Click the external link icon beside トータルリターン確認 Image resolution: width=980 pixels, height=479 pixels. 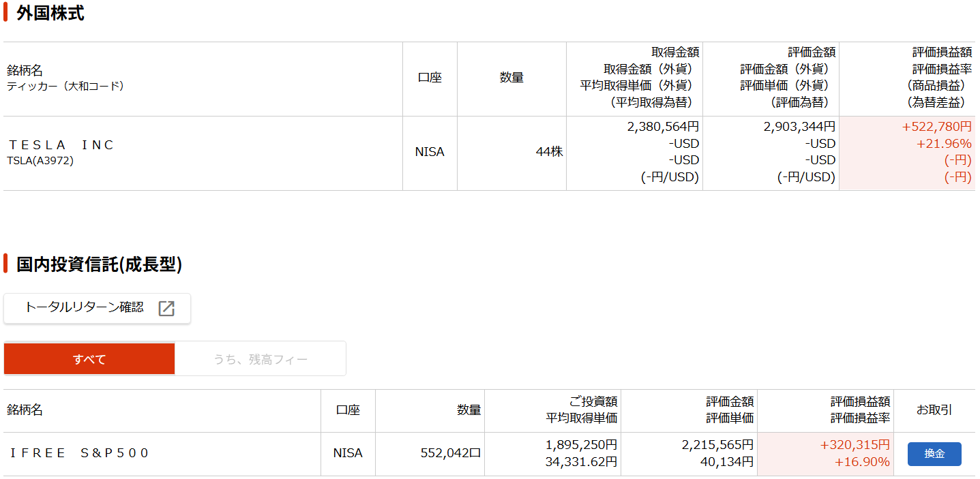(166, 309)
